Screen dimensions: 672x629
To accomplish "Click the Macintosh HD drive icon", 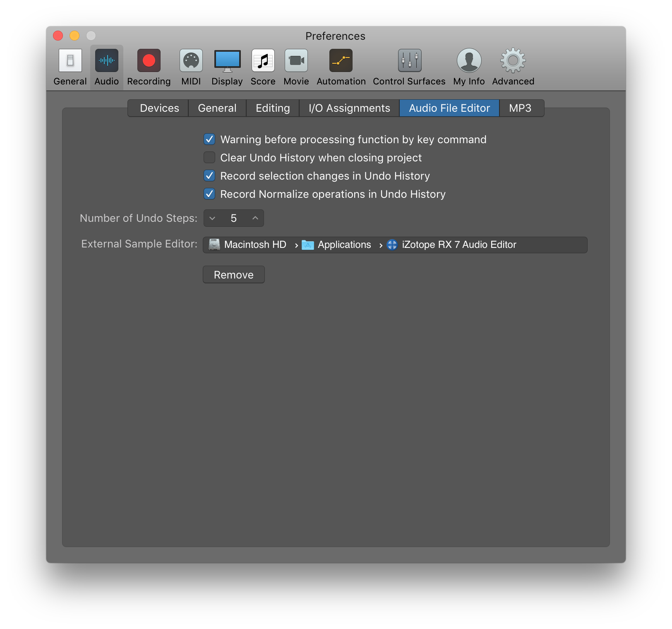I will [214, 245].
